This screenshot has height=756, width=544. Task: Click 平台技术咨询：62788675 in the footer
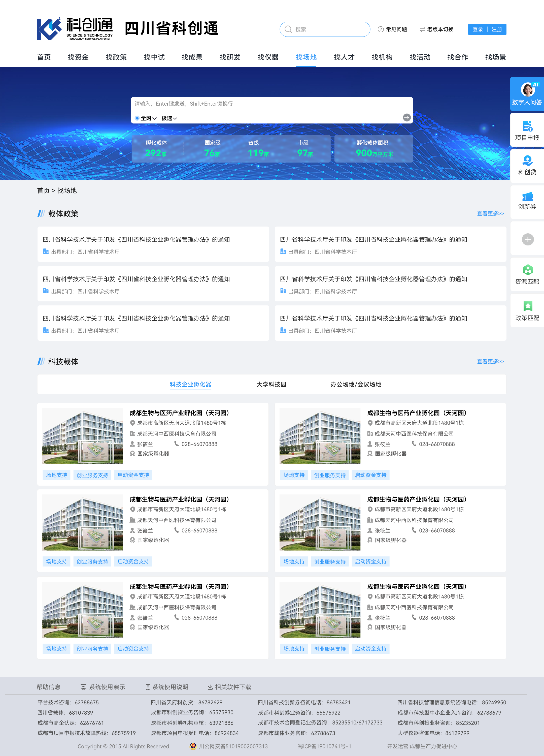[68, 702]
